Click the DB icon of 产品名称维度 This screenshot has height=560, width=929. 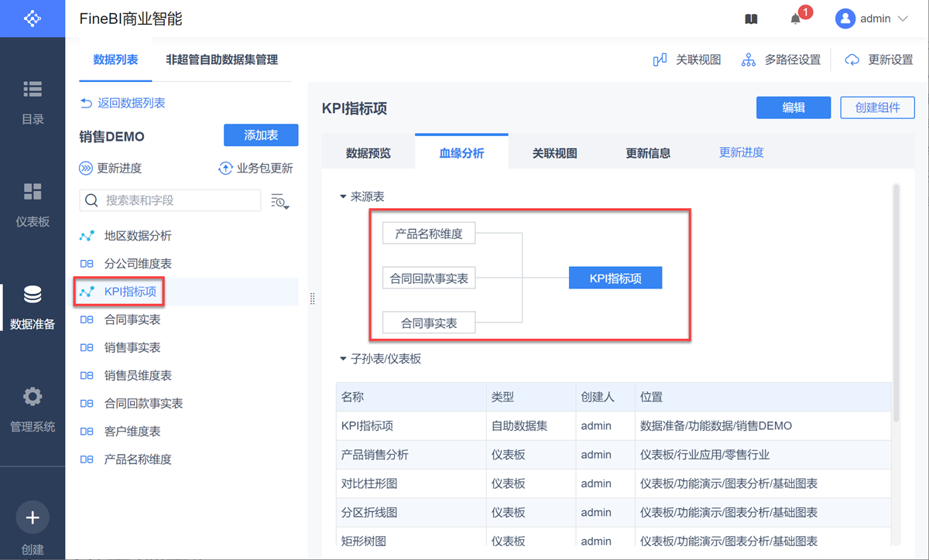click(x=87, y=459)
